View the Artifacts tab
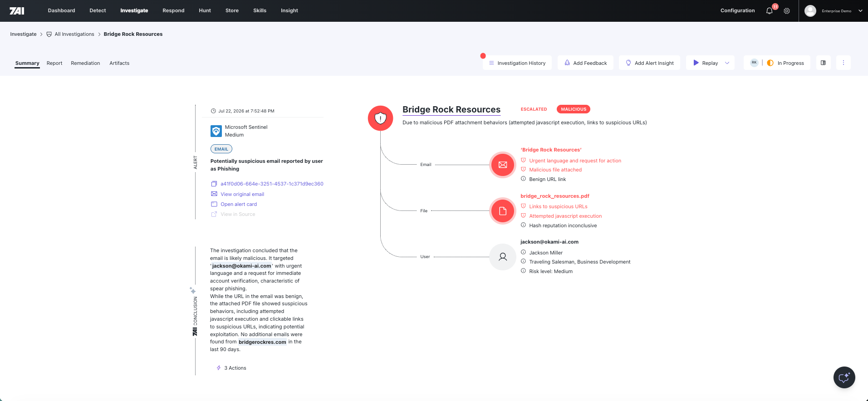Viewport: 868px width, 401px height. (119, 63)
